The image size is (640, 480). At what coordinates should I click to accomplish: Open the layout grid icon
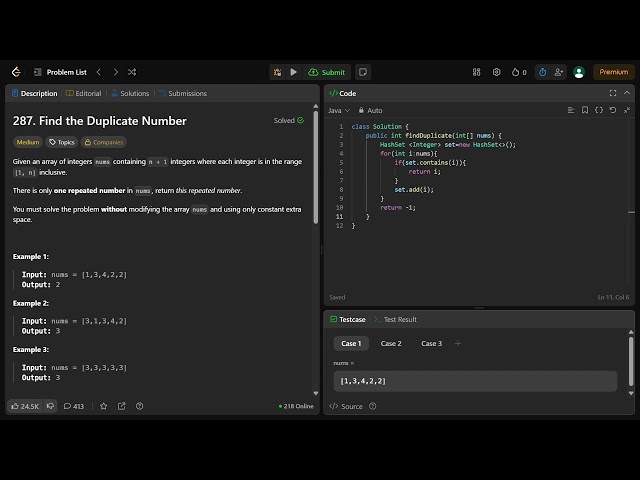click(x=476, y=72)
